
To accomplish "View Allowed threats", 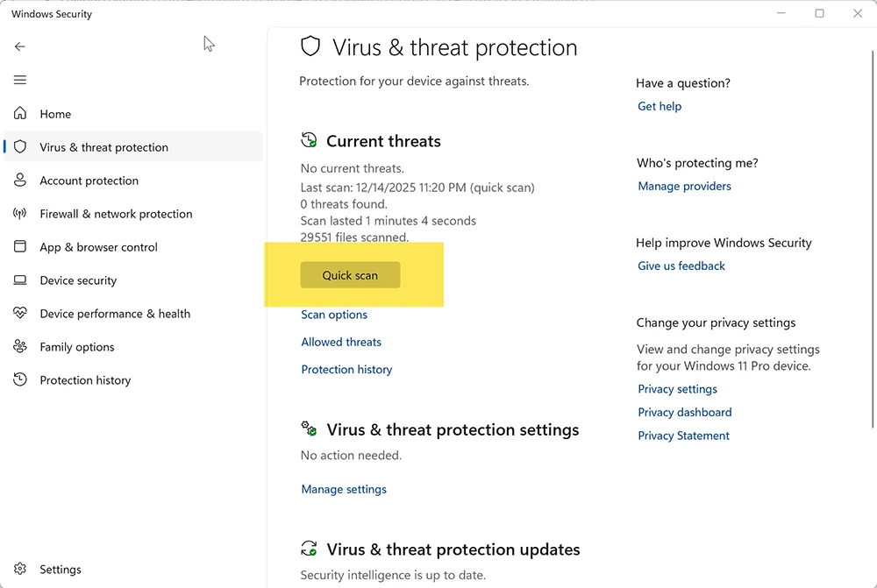I will coord(340,342).
